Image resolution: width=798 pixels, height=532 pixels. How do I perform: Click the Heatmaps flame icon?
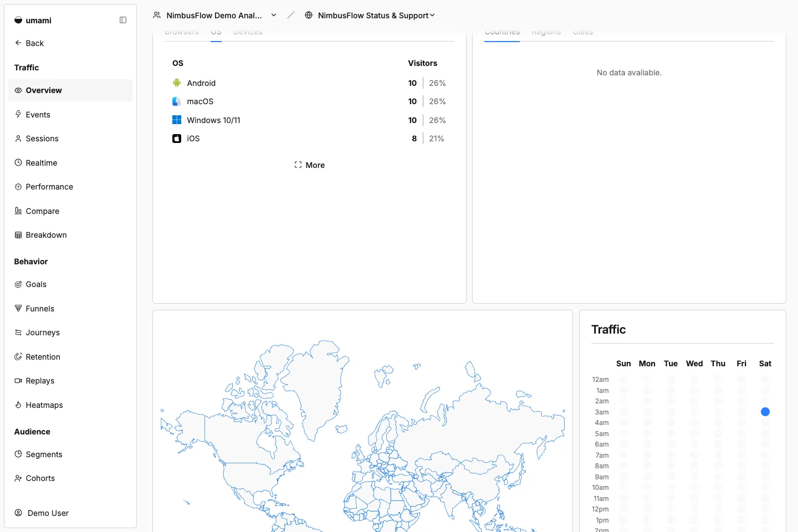(x=18, y=405)
